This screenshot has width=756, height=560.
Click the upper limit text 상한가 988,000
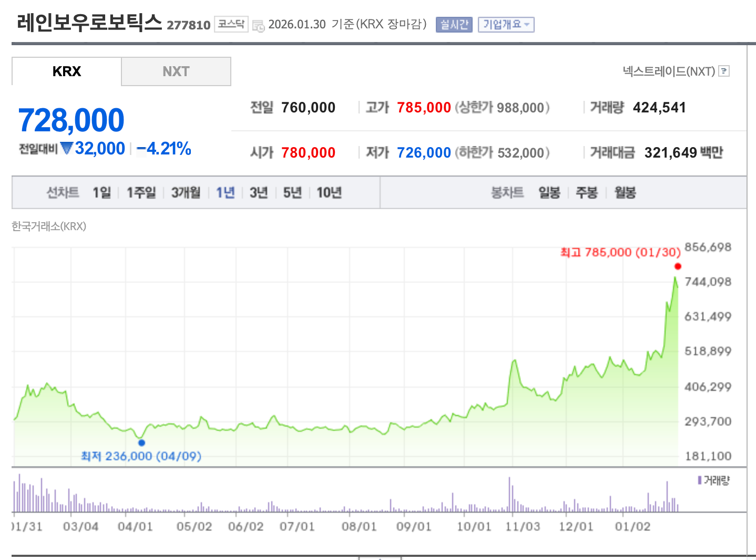[x=502, y=108]
